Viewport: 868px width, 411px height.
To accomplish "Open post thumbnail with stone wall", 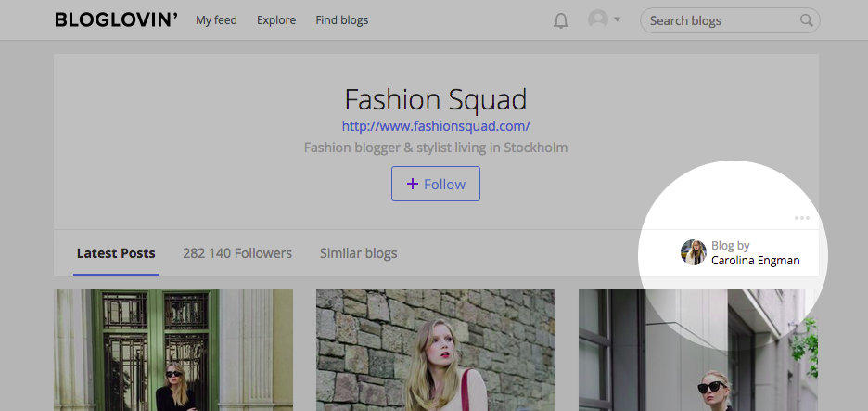I will [436, 350].
